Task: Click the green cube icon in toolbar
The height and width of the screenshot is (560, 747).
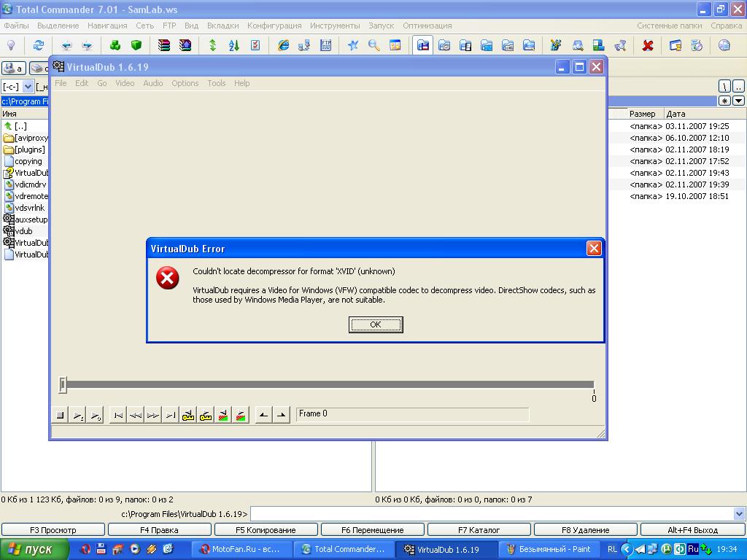Action: point(136,46)
